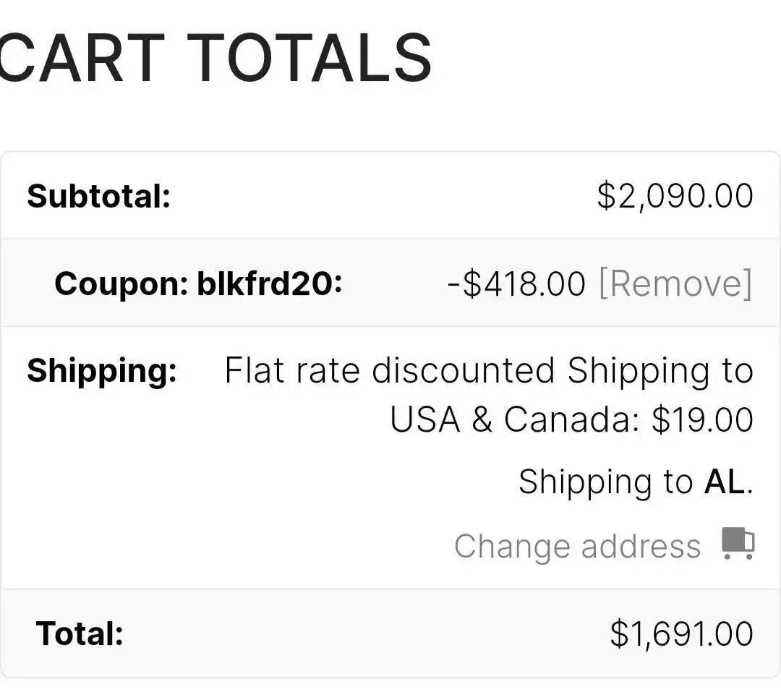The width and height of the screenshot is (781, 700).
Task: Click the $2,090.00 subtotal amount
Action: point(675,196)
